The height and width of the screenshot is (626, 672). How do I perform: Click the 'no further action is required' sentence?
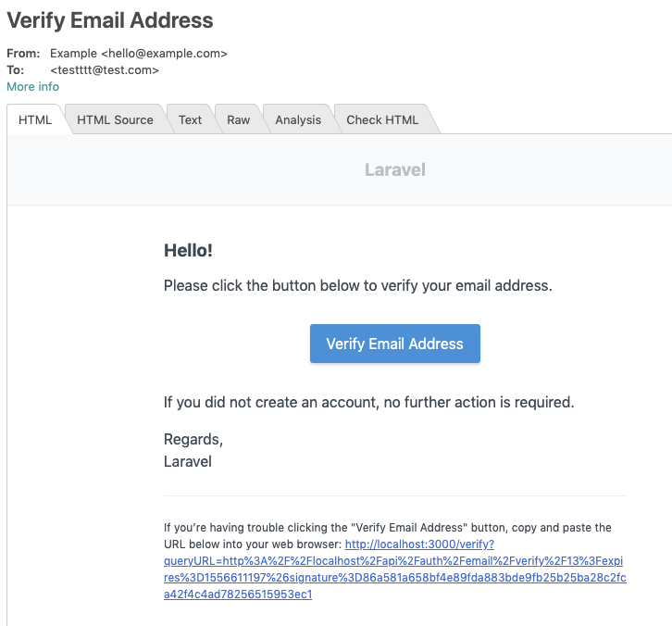368,403
